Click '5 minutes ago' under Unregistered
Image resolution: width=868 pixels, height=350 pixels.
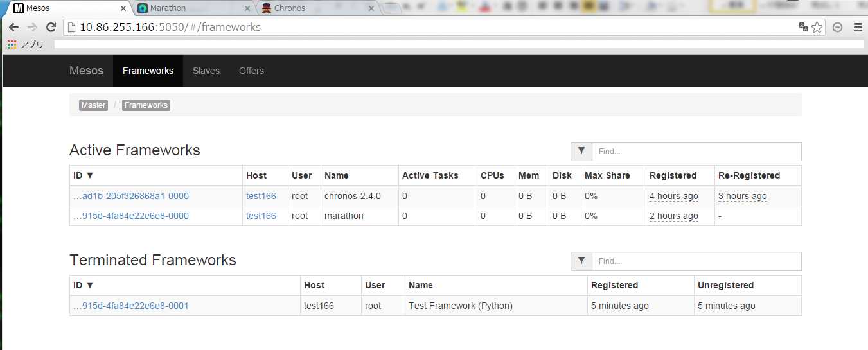tap(727, 306)
